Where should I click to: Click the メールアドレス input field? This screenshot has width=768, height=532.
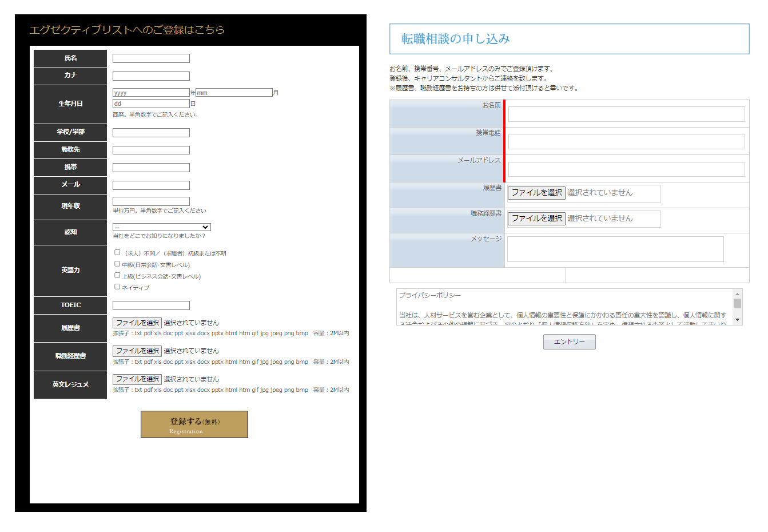627,169
